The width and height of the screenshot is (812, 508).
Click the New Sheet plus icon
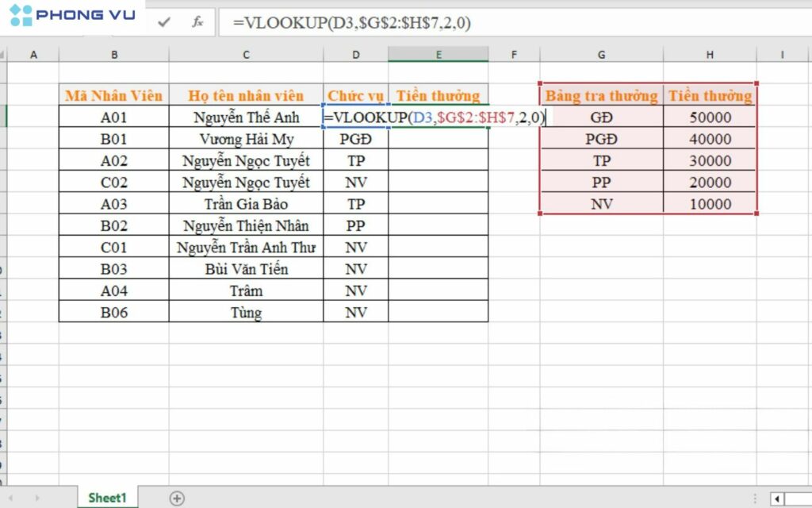click(178, 498)
